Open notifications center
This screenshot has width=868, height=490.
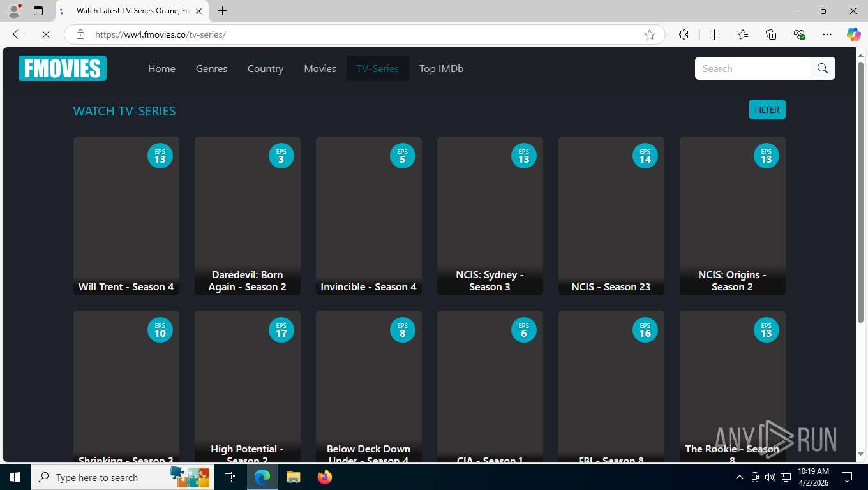pyautogui.click(x=847, y=477)
